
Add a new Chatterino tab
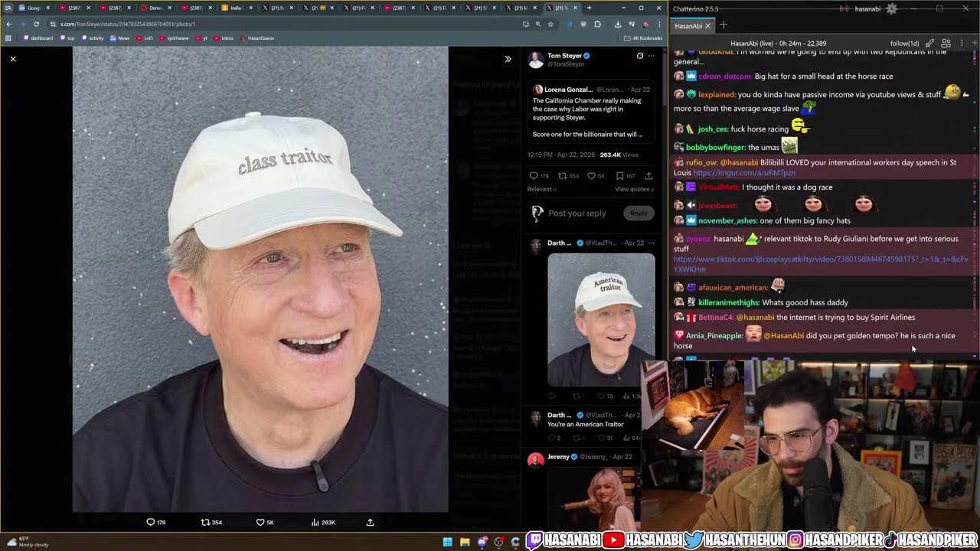724,25
